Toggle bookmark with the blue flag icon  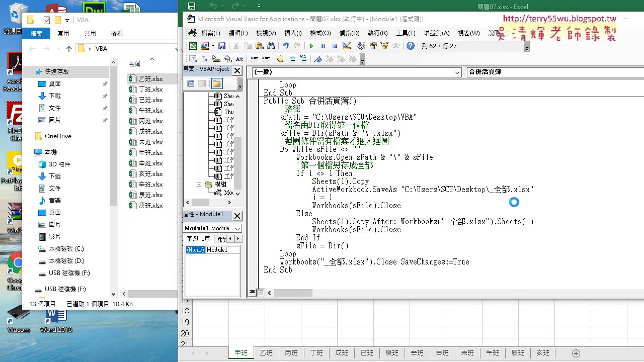(x=317, y=59)
